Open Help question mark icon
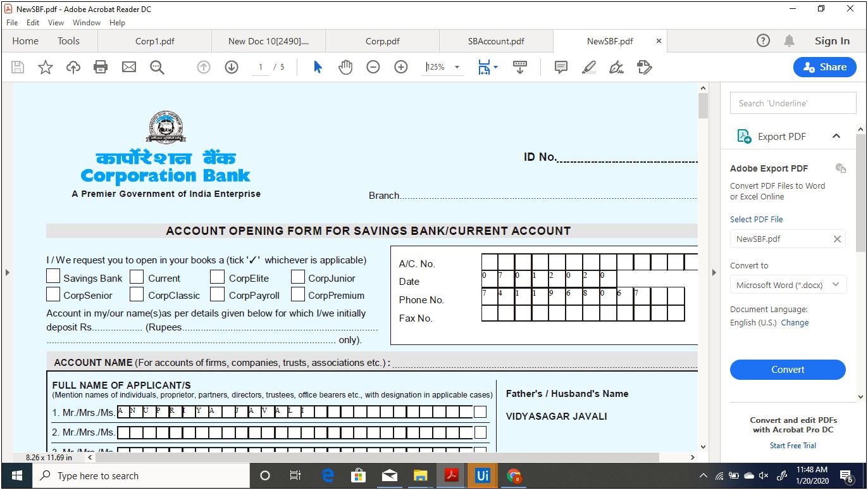Screen dimensions: 868x490 [763, 41]
